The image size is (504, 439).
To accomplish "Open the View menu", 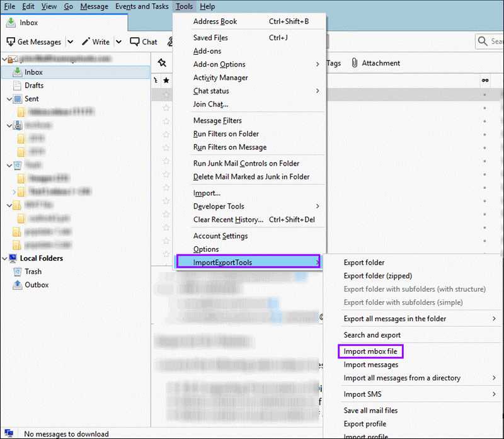I will pos(49,6).
